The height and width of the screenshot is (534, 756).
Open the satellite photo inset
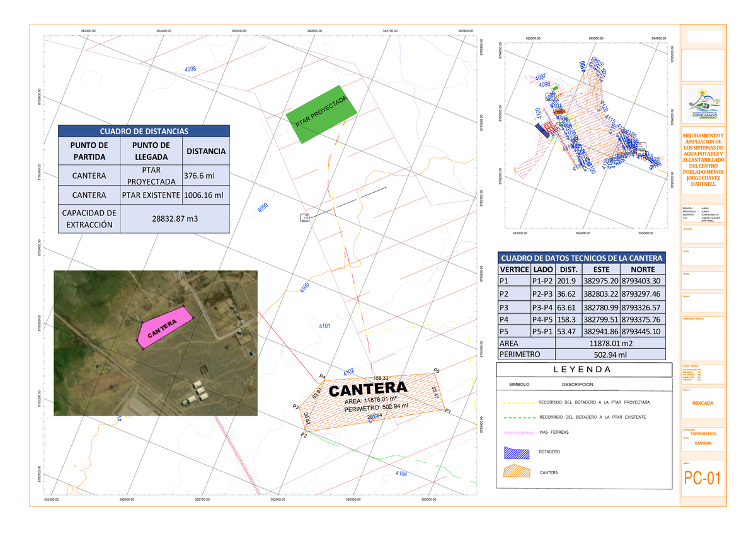coord(156,343)
